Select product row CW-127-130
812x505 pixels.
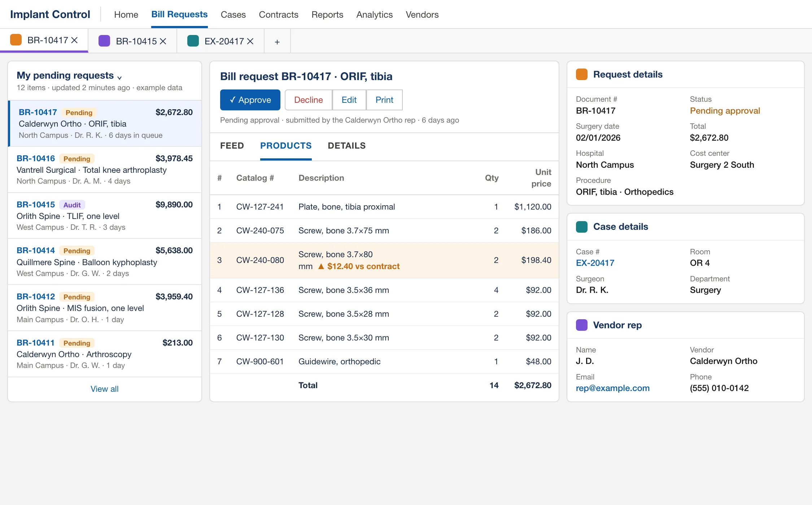(384, 338)
